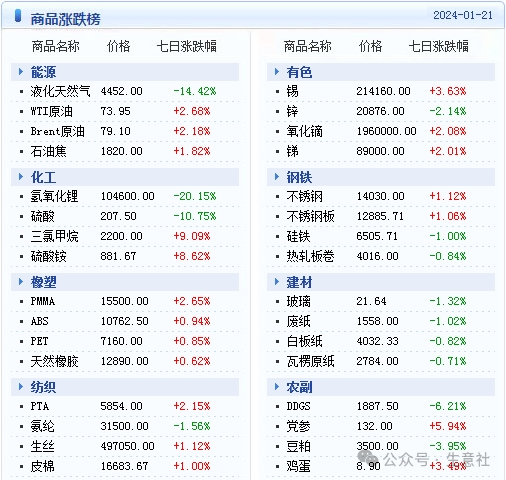Open DDGS commodity

tap(298, 406)
